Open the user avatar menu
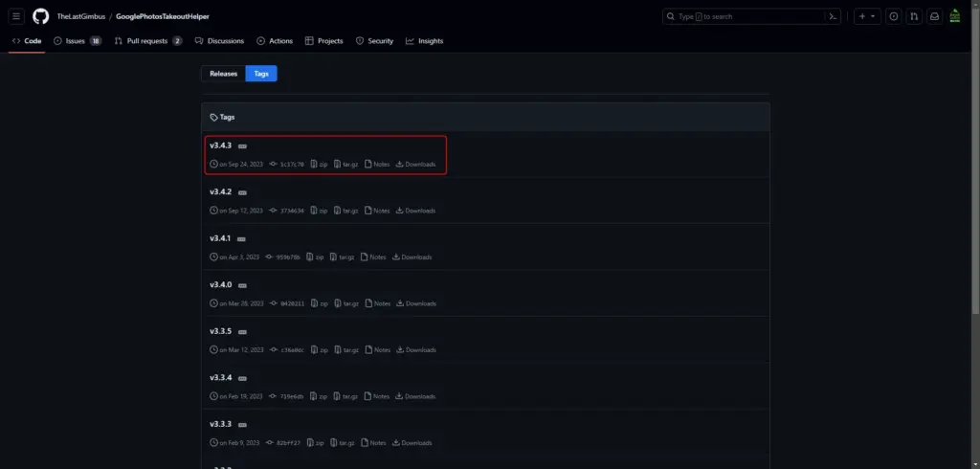 tap(954, 16)
